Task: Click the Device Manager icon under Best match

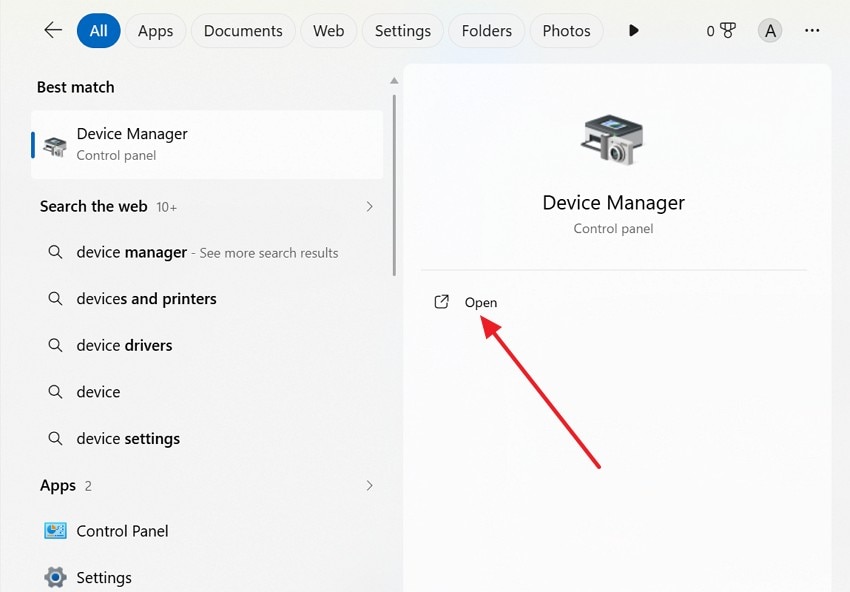Action: (54, 143)
